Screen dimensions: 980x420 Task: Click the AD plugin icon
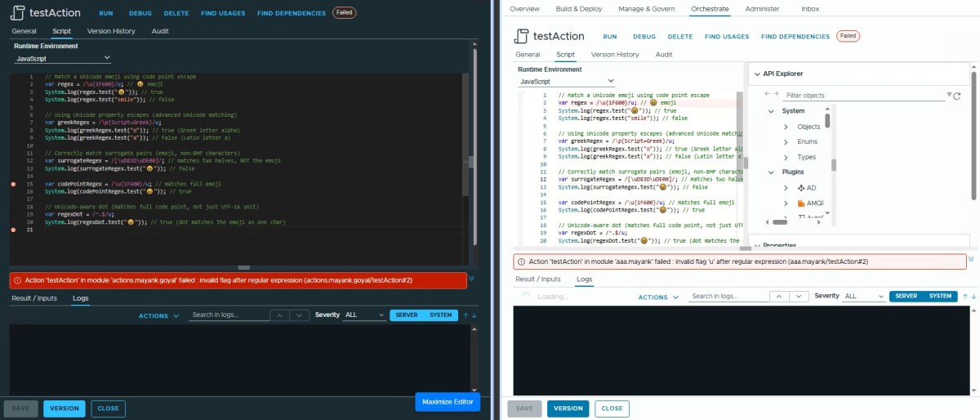click(801, 188)
